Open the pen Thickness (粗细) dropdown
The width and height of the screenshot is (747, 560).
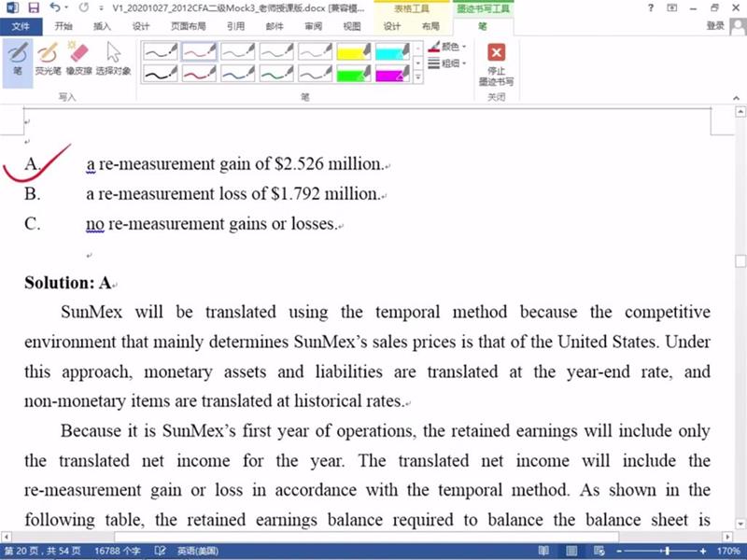click(447, 63)
